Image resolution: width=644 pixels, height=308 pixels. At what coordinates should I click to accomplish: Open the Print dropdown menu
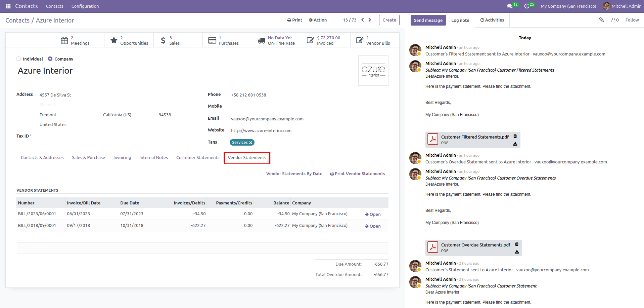[x=294, y=20]
